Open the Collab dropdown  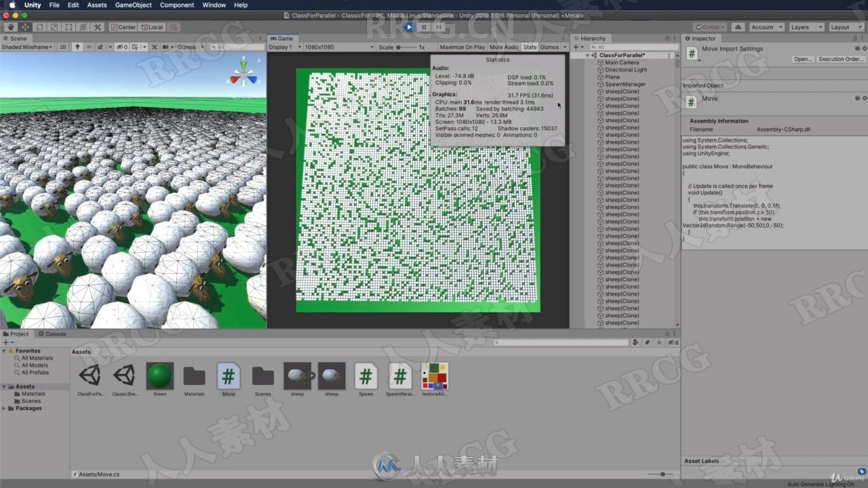pyautogui.click(x=711, y=27)
